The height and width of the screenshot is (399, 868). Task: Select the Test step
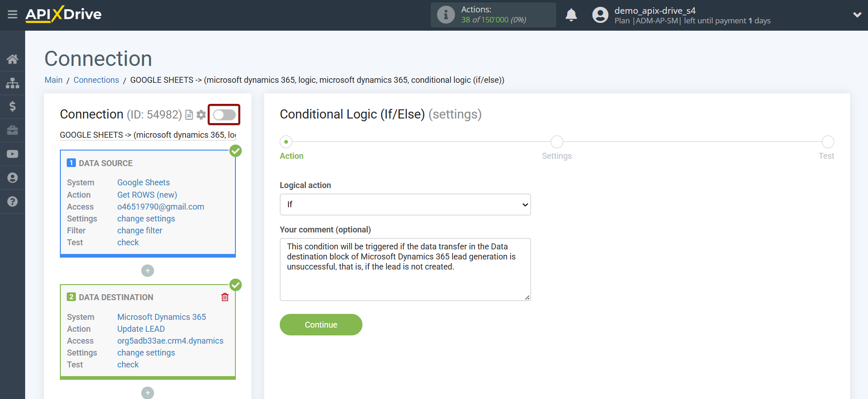pos(828,142)
